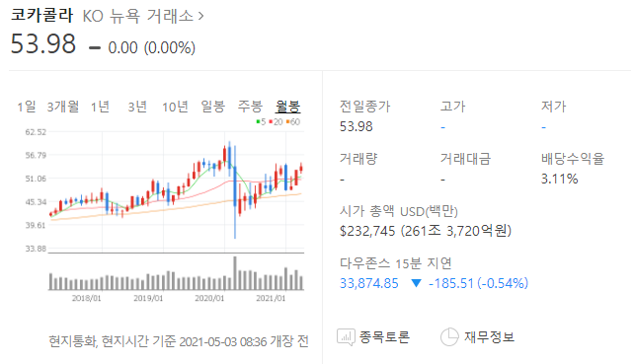Switch chart to 10년 tab
This screenshot has width=634, height=364.
(175, 107)
